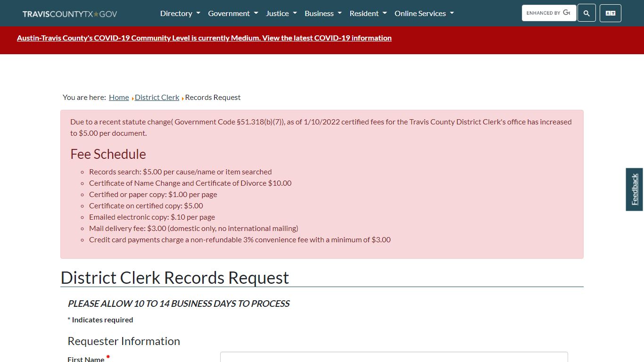Click the 'Certificate on certified copy: $5.00' line

point(146,206)
